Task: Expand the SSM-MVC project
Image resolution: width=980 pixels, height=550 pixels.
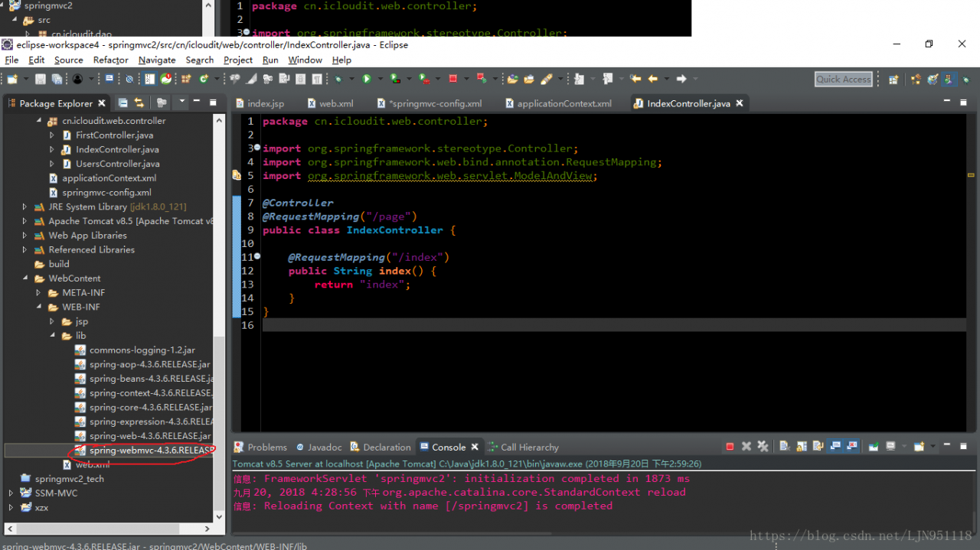Action: 11,493
